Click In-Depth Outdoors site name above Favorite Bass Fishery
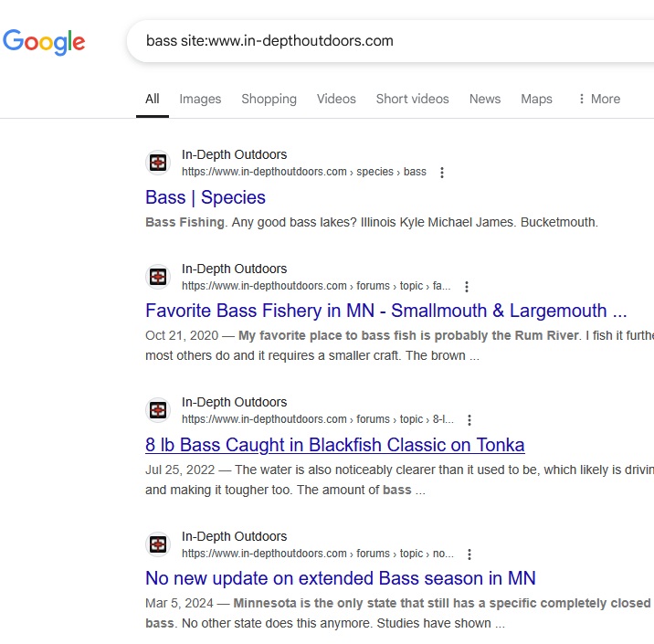 point(235,269)
